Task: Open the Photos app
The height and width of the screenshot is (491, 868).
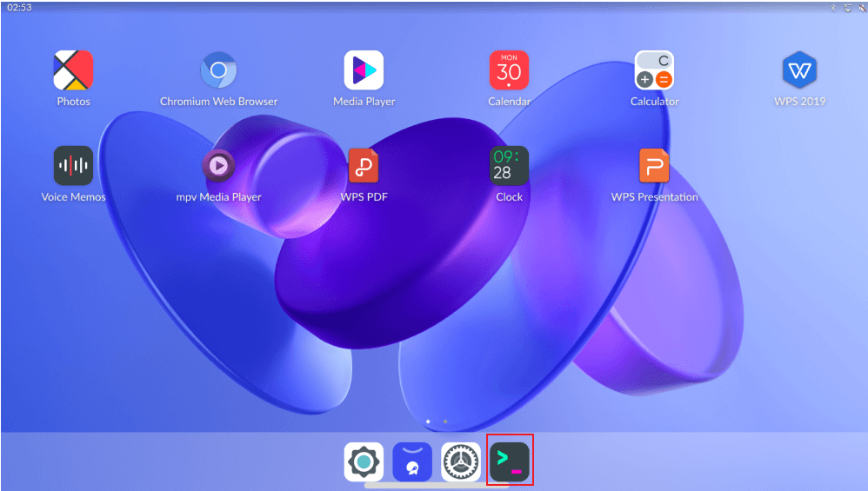Action: pos(73,70)
